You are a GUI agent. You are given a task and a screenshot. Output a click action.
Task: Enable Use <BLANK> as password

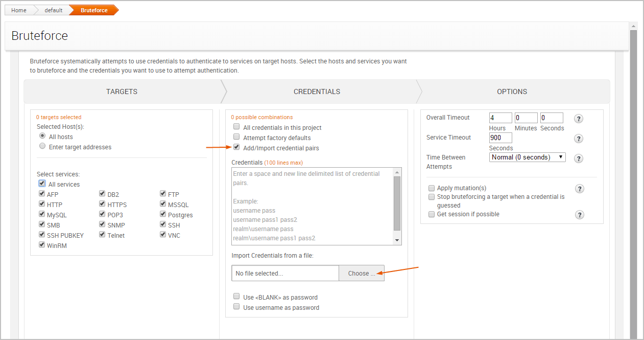pos(236,297)
